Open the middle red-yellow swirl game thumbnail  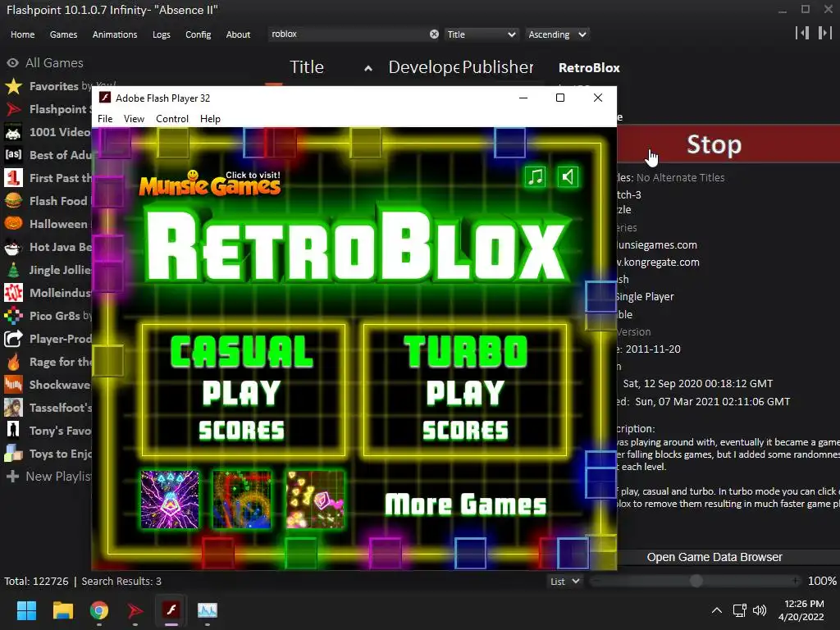click(242, 500)
